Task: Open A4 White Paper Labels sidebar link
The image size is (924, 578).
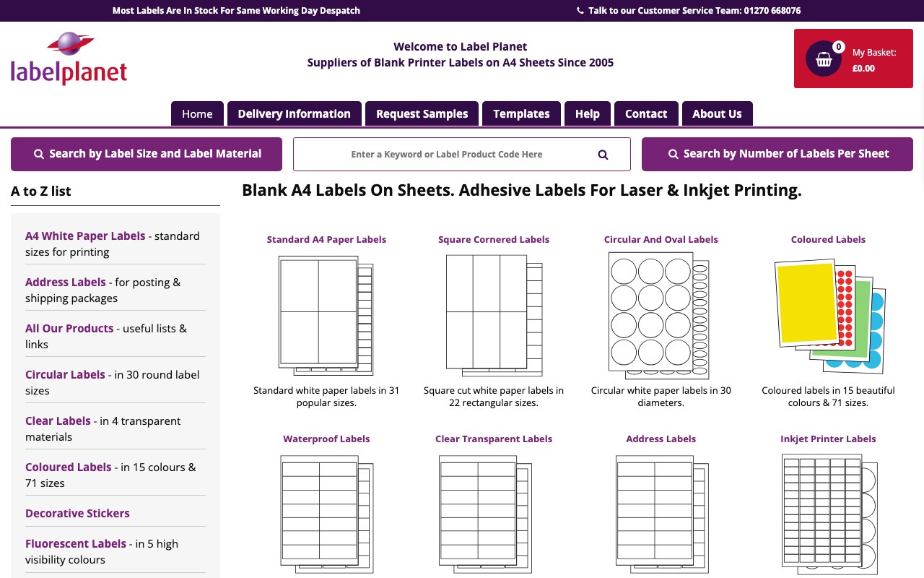Action: (85, 236)
